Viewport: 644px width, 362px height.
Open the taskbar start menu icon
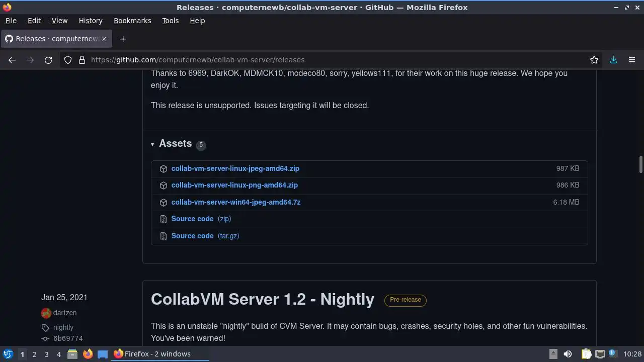(x=8, y=354)
